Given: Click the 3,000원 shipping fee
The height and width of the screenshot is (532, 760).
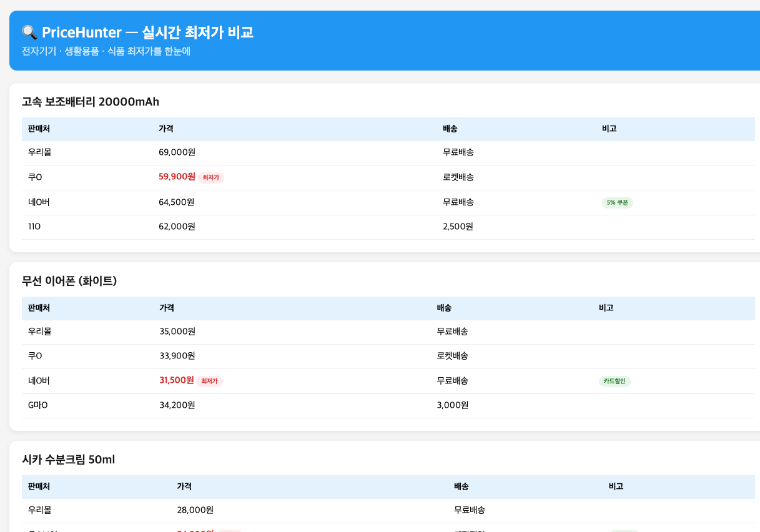Looking at the screenshot, I should [x=453, y=405].
